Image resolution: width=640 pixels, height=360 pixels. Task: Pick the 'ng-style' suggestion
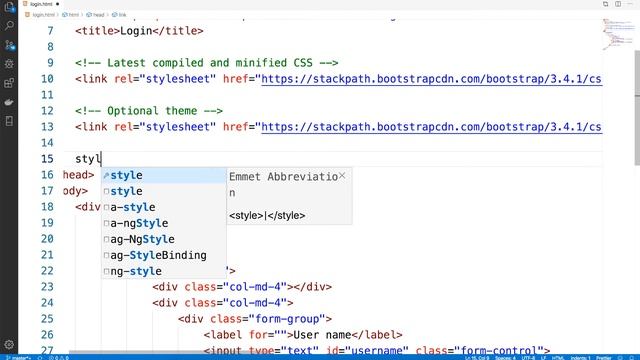point(164,271)
